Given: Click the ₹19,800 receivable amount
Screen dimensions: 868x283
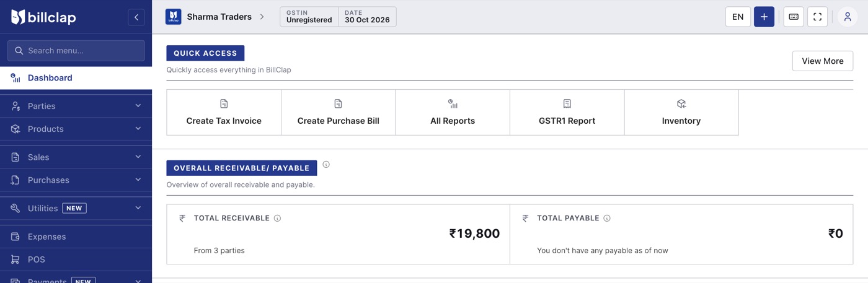Looking at the screenshot, I should (474, 233).
